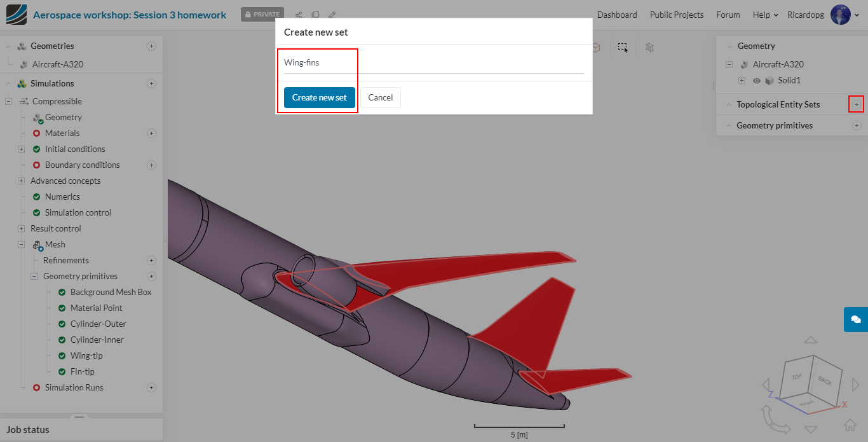Add a new geometry with plus icon
868x442 pixels.
pos(151,46)
